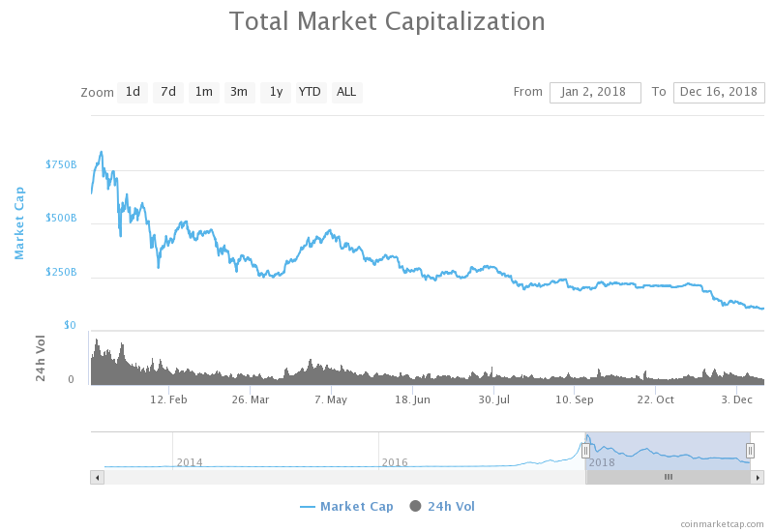Set zoom to 3m
The height and width of the screenshot is (532, 774).
[239, 92]
